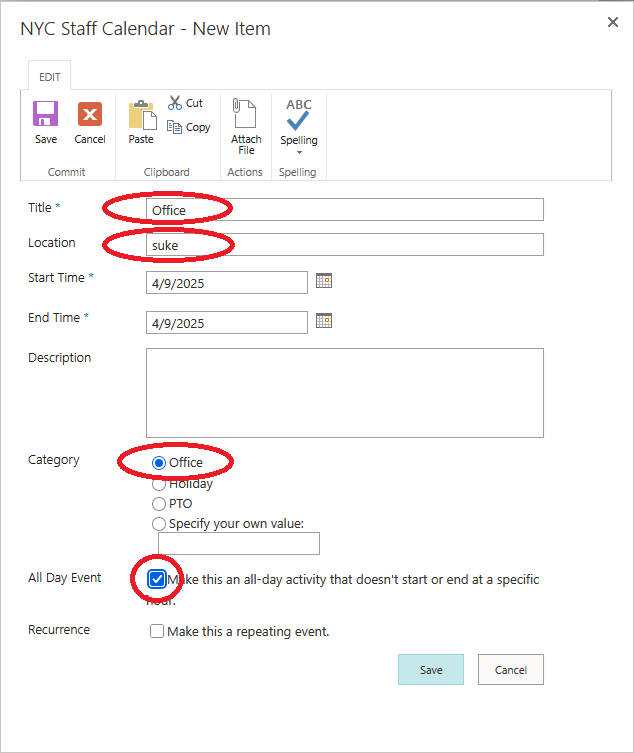Screen dimensions: 634x753
Task: Choose the 'Specify your own value' option
Action: (x=159, y=524)
